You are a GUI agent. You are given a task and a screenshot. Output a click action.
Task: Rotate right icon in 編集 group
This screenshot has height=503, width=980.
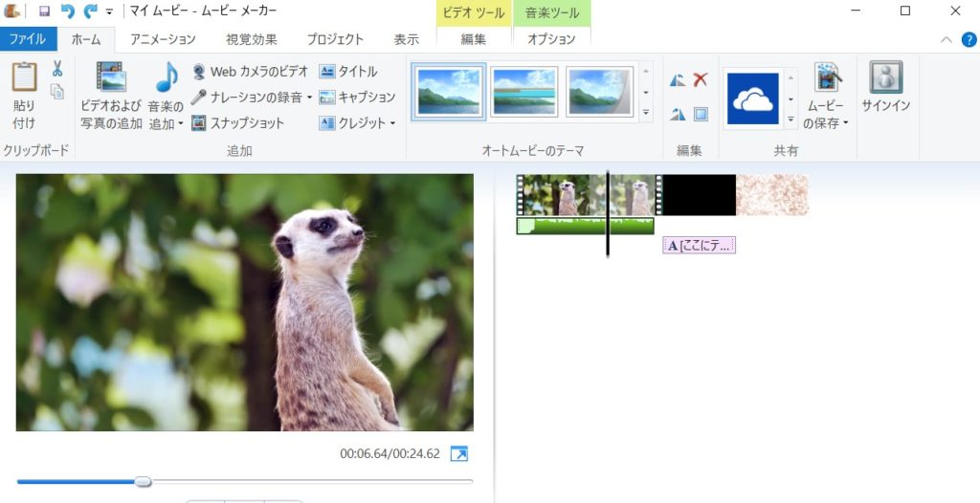[678, 115]
